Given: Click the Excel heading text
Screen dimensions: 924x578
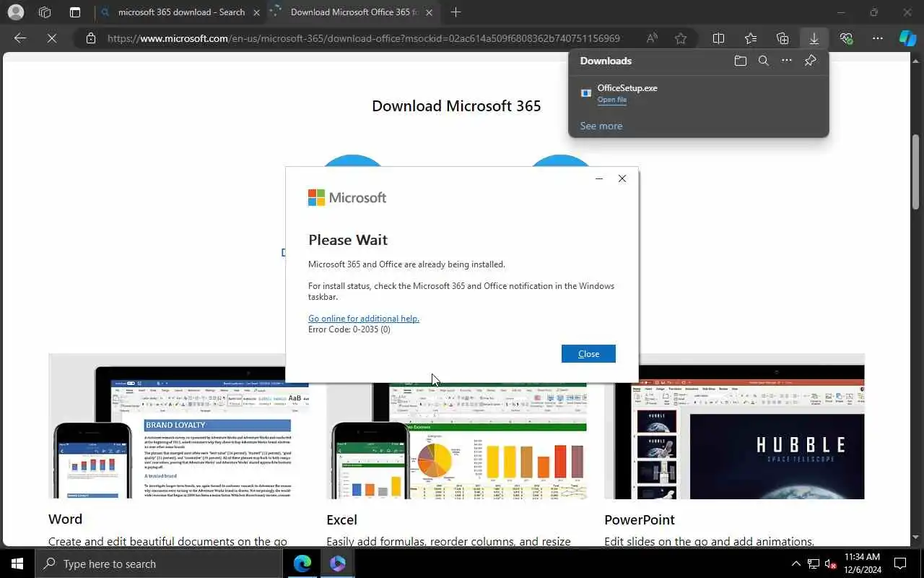Looking at the screenshot, I should point(341,519).
